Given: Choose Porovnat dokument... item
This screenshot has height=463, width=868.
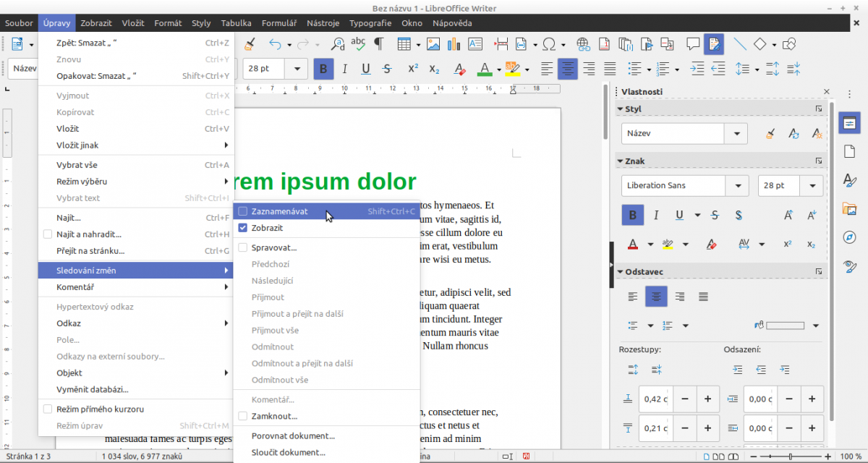Looking at the screenshot, I should pyautogui.click(x=327, y=436).
